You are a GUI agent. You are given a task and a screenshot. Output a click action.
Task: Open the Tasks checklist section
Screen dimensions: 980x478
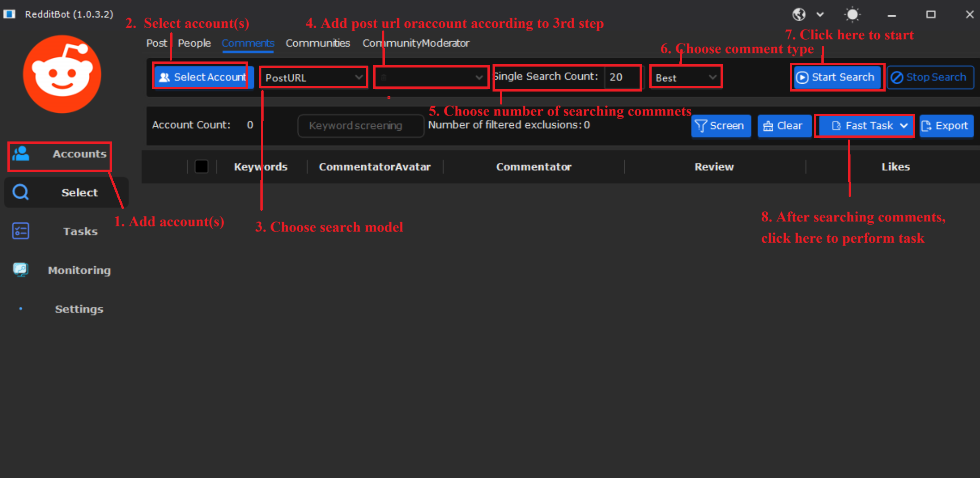pos(66,231)
